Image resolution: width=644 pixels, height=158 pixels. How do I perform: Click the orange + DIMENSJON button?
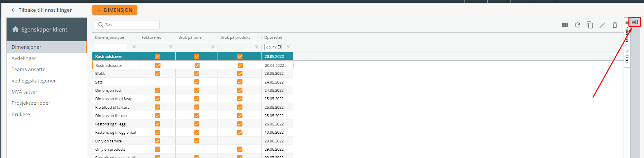[x=114, y=10]
